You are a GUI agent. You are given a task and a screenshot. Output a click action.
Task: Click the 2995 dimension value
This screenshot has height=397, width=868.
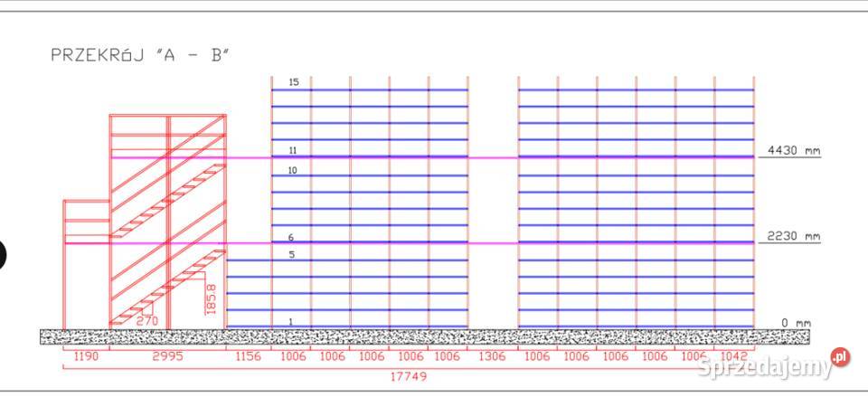click(x=167, y=357)
